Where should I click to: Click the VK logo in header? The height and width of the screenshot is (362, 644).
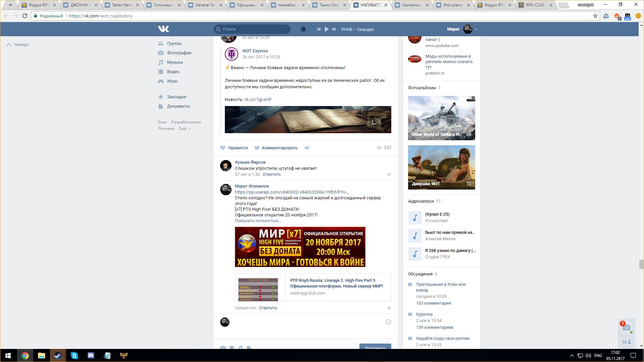coord(163,29)
